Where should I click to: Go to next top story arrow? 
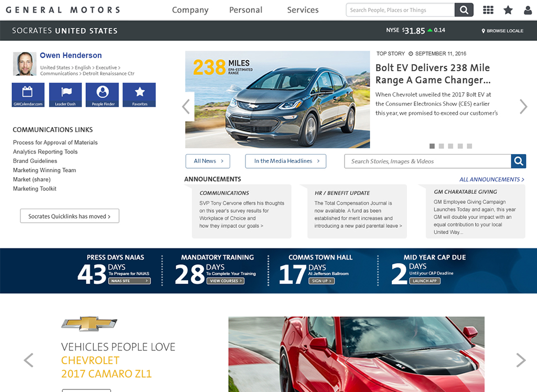pos(523,106)
